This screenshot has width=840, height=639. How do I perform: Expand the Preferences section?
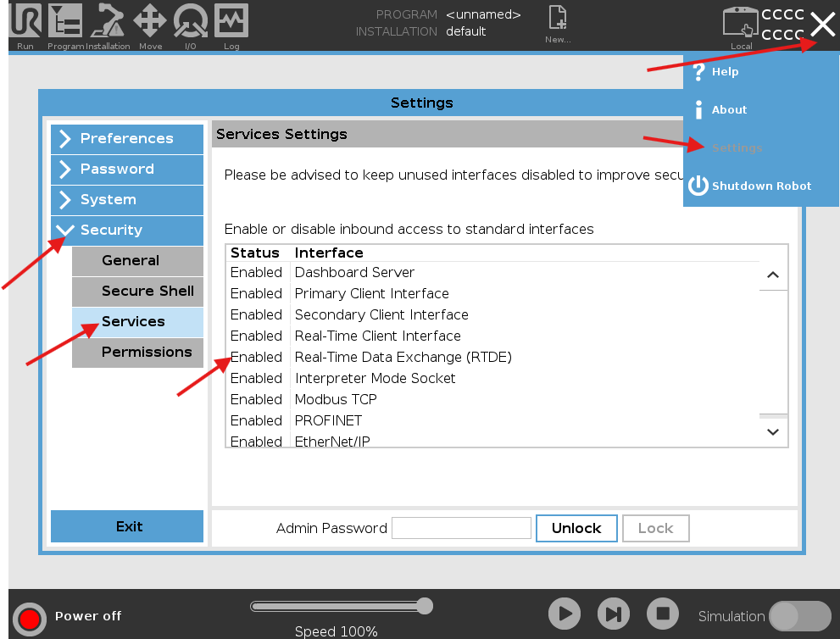pyautogui.click(x=127, y=139)
